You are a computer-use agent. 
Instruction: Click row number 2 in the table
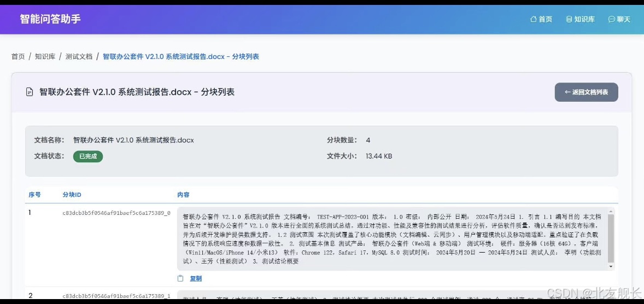(x=31, y=295)
